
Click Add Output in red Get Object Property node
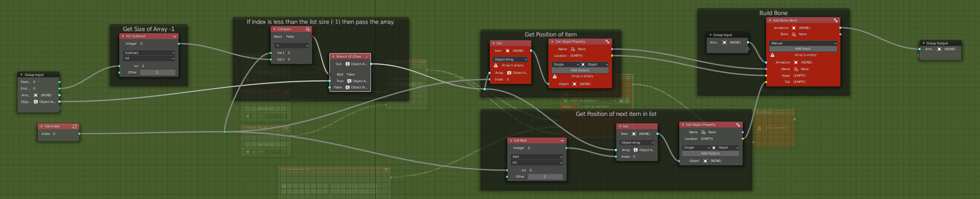click(x=580, y=70)
